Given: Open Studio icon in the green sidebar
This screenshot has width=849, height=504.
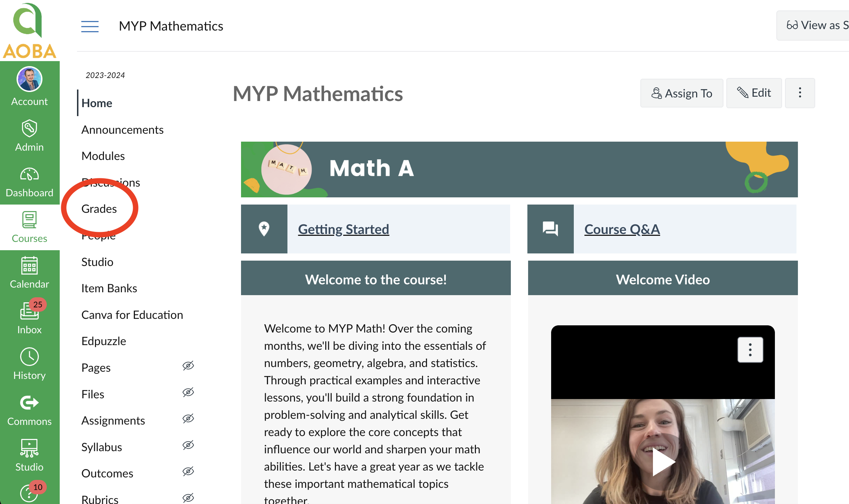Looking at the screenshot, I should tap(29, 448).
